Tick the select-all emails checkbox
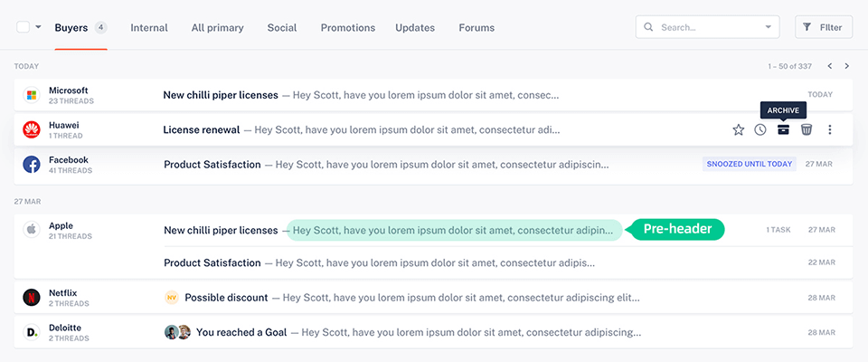Viewport: 868px width, 362px height. click(x=23, y=27)
